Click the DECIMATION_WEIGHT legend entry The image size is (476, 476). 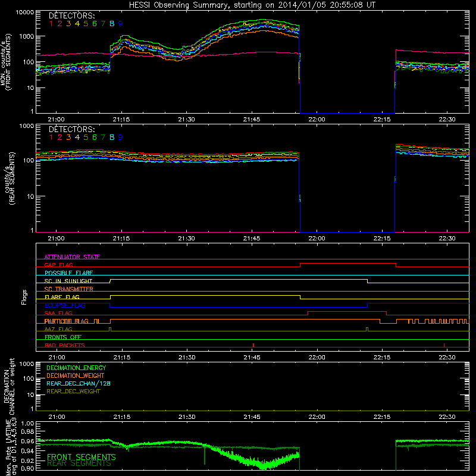coord(76,375)
